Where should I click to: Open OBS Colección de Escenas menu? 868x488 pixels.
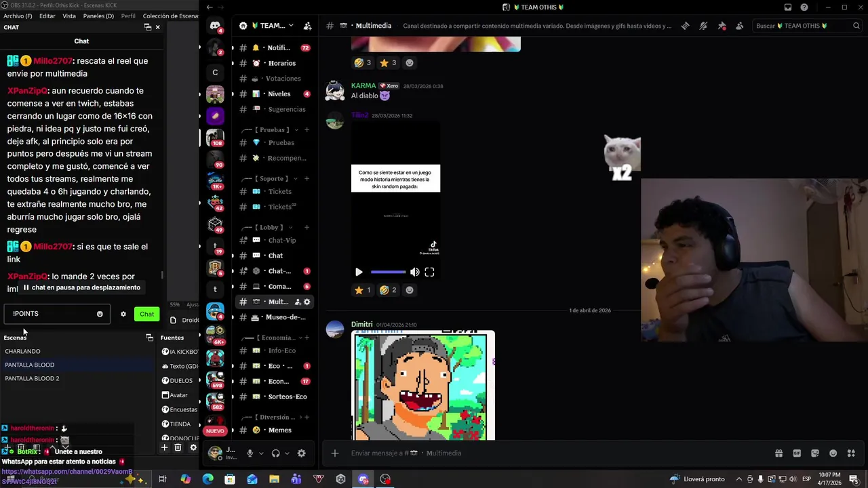(171, 16)
